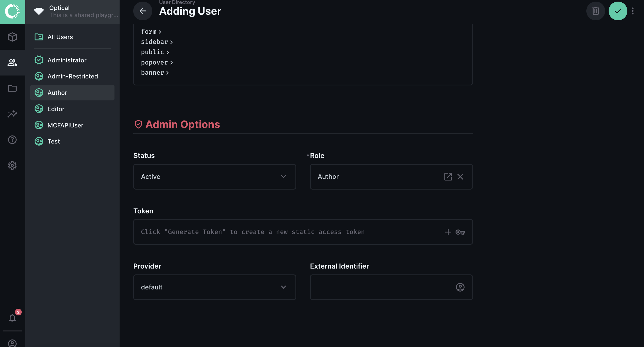Click the trash/delete icon top right
The image size is (644, 347).
pos(595,11)
